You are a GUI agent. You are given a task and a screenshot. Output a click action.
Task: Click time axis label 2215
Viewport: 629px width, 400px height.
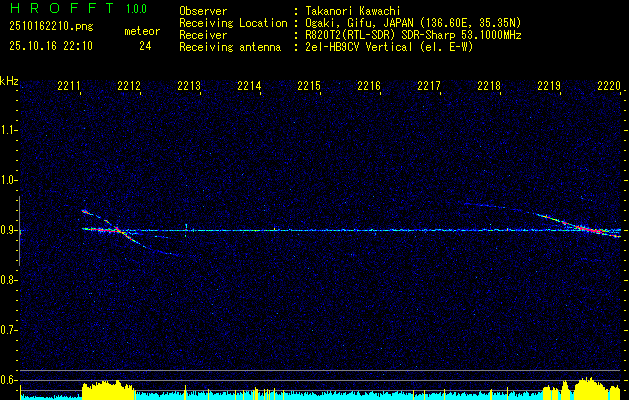tap(309, 86)
